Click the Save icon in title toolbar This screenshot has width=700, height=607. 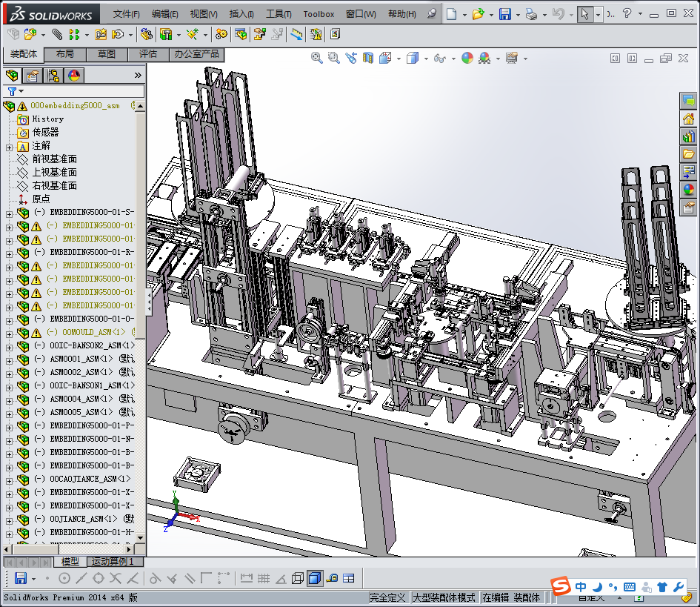point(504,14)
